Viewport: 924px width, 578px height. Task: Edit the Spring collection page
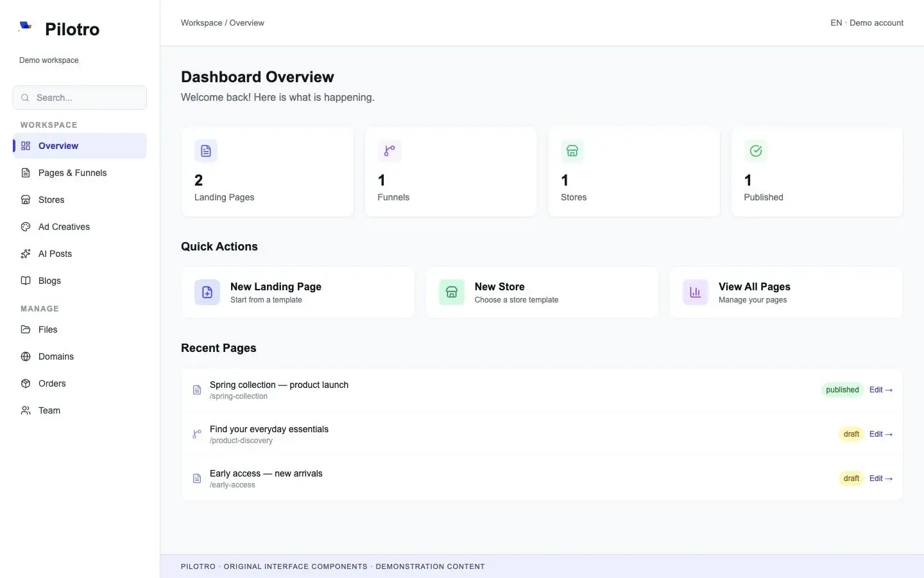pyautogui.click(x=881, y=390)
